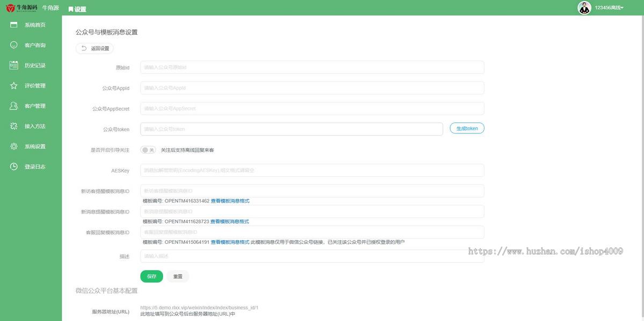Click the 服务器地址(URL) label
This screenshot has width=644, height=321.
[x=111, y=311]
